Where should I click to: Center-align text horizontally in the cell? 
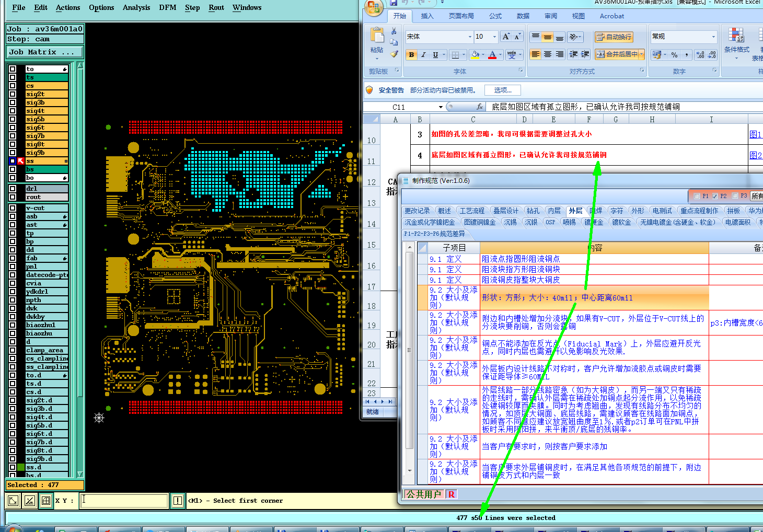pos(547,54)
